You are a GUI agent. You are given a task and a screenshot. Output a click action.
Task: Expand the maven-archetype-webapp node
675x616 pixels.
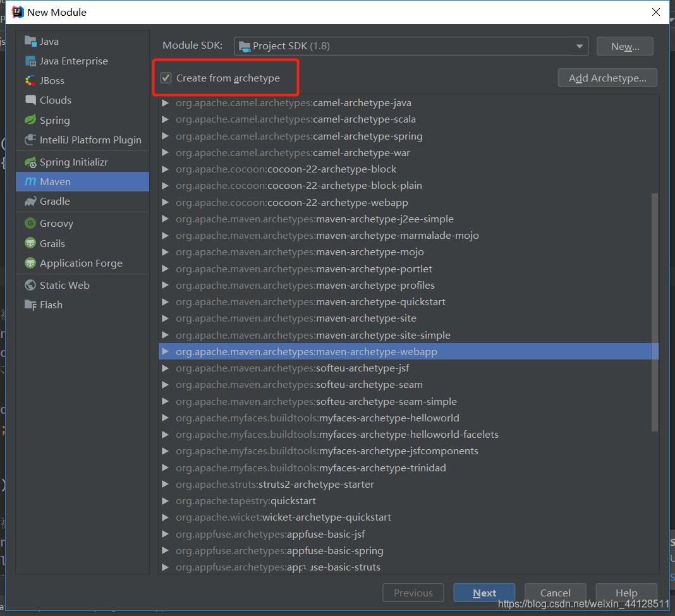point(165,352)
